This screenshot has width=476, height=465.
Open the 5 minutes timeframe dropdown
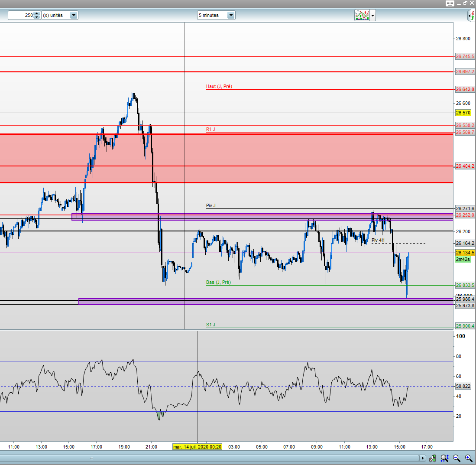[231, 15]
